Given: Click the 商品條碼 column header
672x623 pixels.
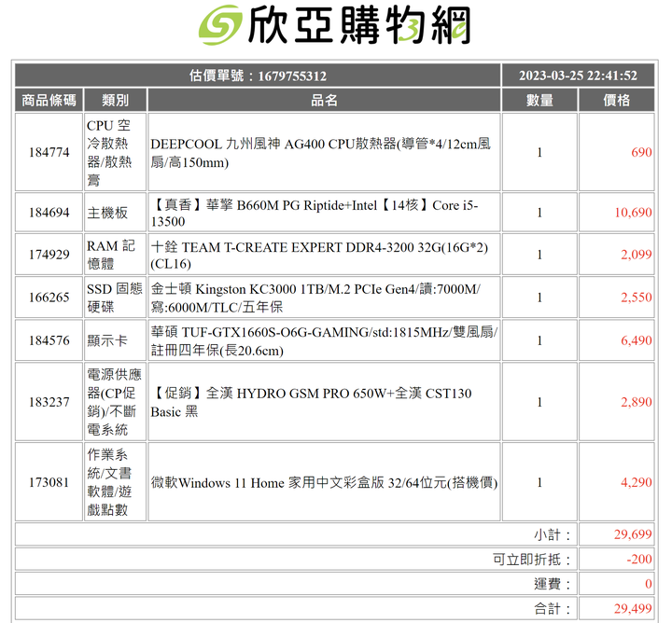Looking at the screenshot, I should [49, 100].
